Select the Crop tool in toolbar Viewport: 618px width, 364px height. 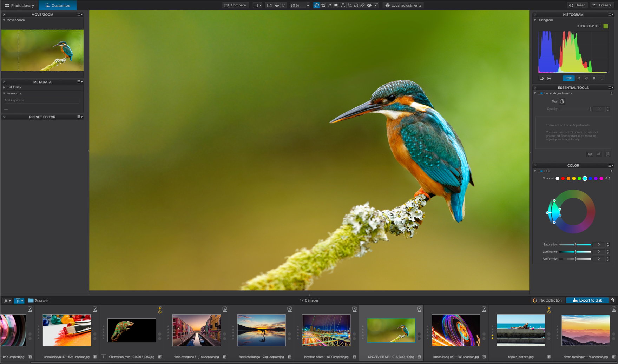pos(323,5)
